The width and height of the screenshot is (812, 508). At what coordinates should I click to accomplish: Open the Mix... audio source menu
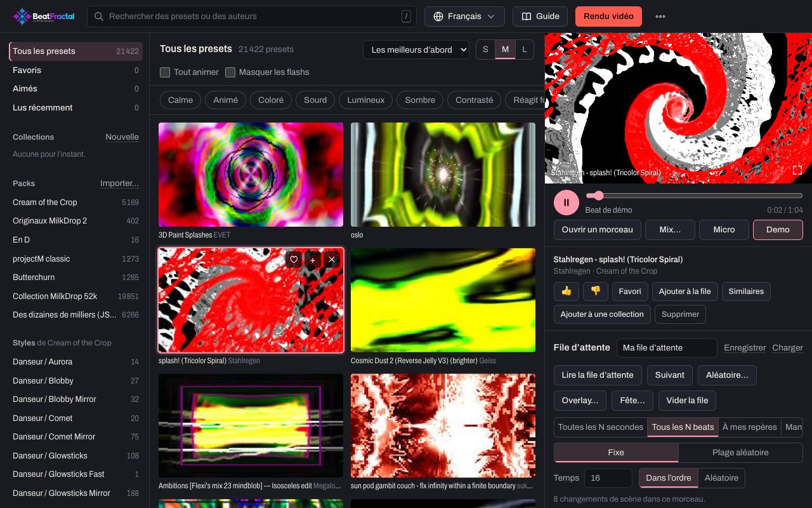pos(670,230)
